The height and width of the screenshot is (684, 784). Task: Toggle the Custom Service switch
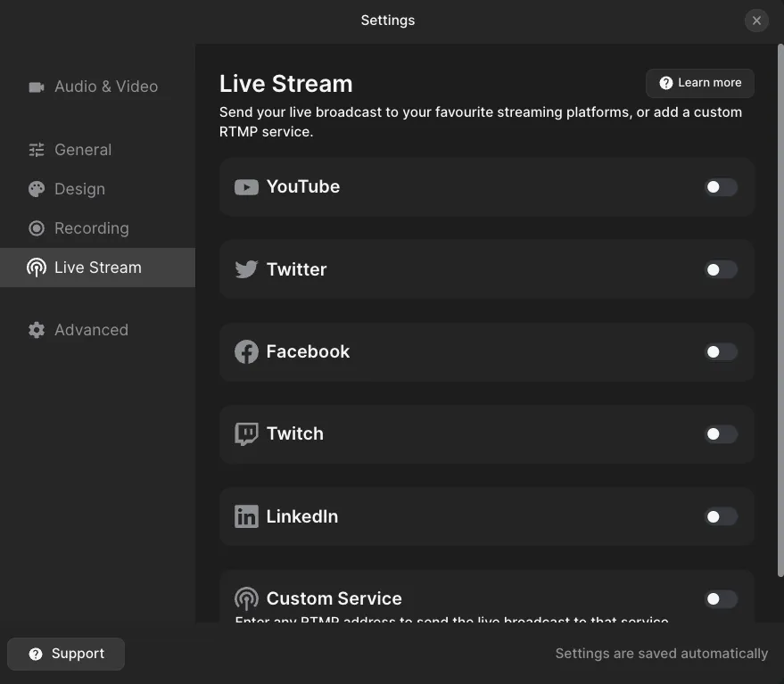[x=721, y=599]
